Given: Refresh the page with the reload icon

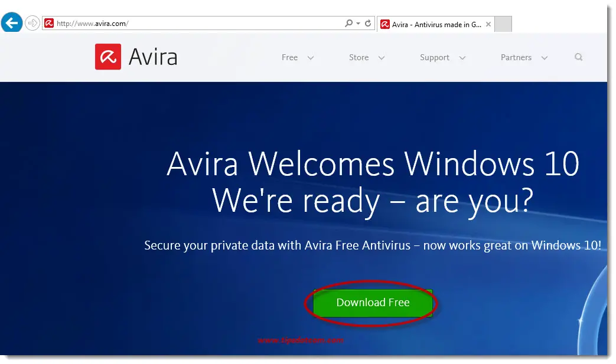Looking at the screenshot, I should [x=368, y=23].
